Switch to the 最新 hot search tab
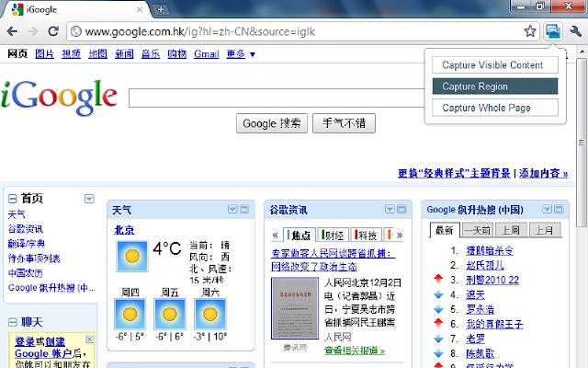The height and width of the screenshot is (368, 588). [445, 230]
